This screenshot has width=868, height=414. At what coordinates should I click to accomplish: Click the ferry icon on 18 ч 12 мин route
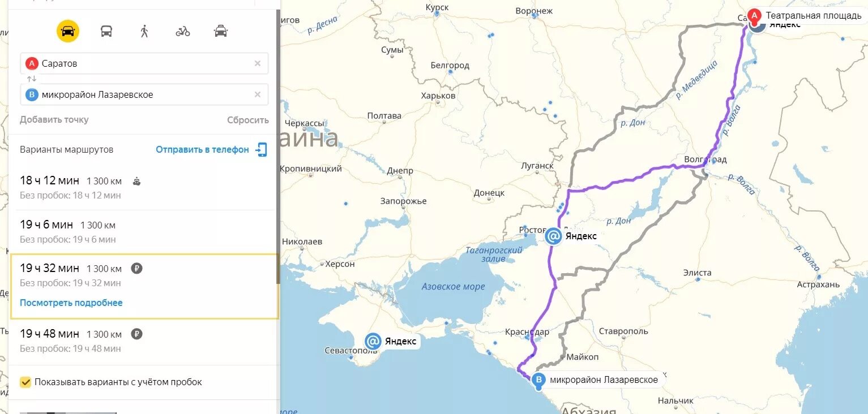click(136, 182)
